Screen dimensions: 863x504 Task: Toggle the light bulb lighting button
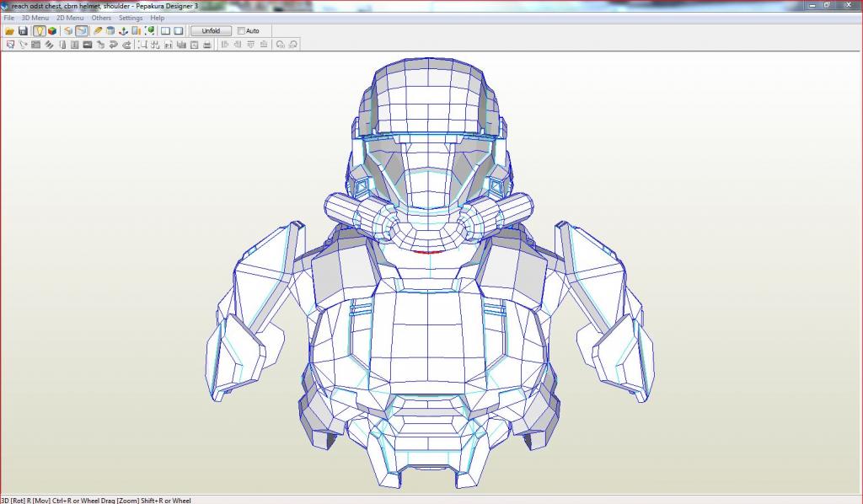tap(39, 31)
